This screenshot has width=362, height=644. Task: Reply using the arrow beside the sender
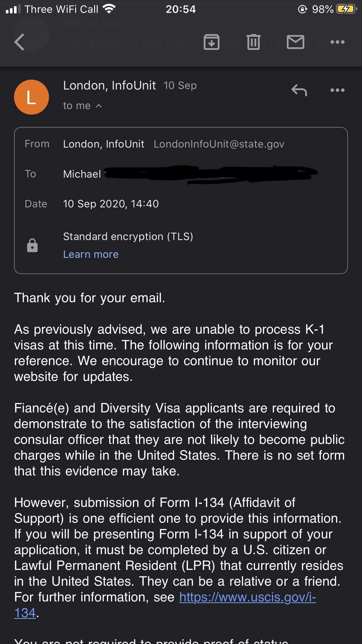299,90
